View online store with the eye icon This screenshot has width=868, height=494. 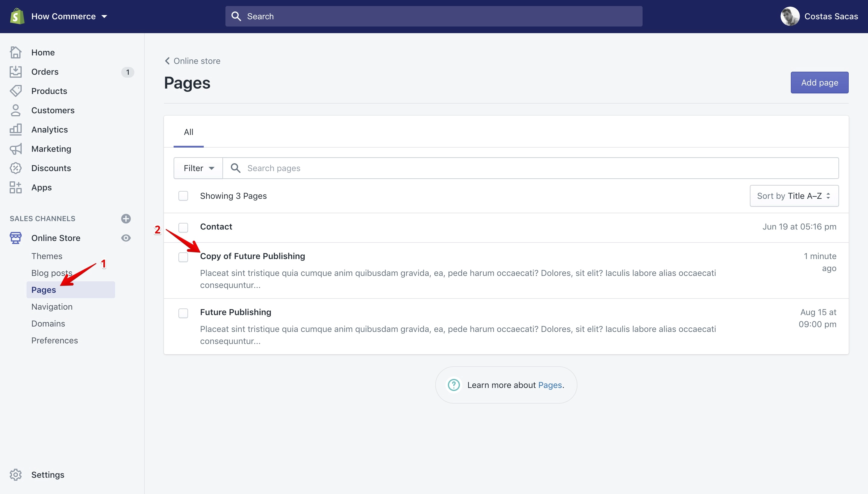click(x=126, y=238)
